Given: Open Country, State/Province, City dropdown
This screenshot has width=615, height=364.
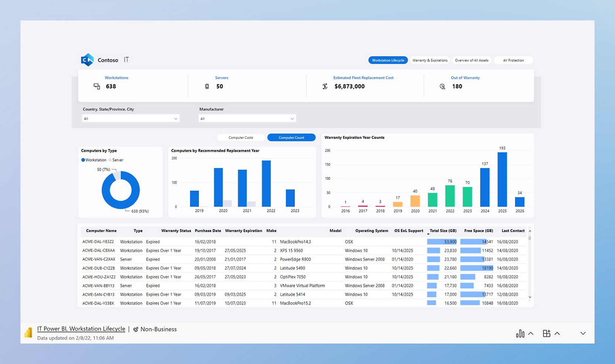Looking at the screenshot, I should (130, 119).
